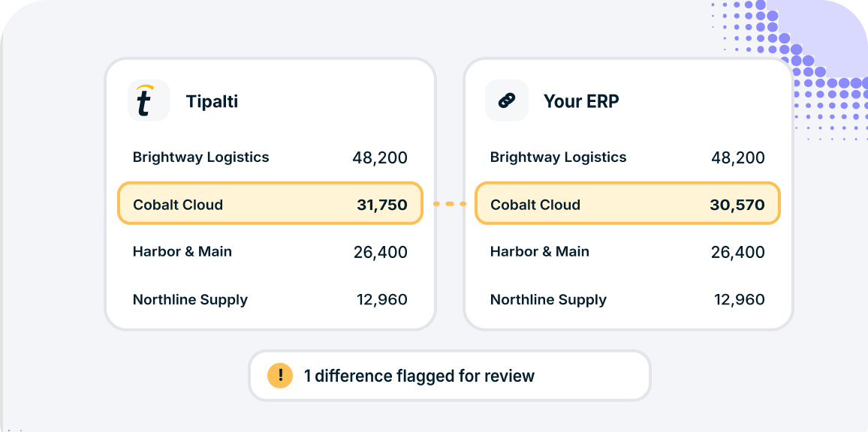Click the 48,200 value in the Tipalti card
Viewport: 868px width, 432px height.
380,158
